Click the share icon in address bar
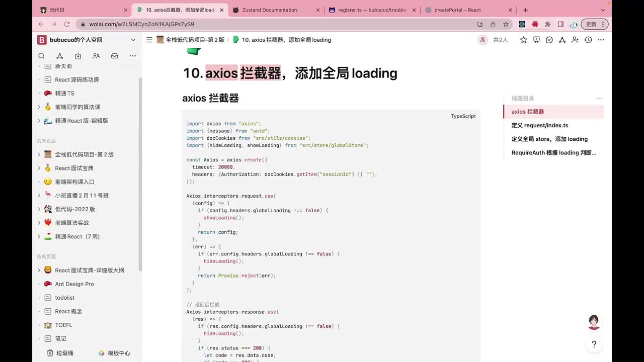This screenshot has height=362, width=644. click(x=493, y=24)
